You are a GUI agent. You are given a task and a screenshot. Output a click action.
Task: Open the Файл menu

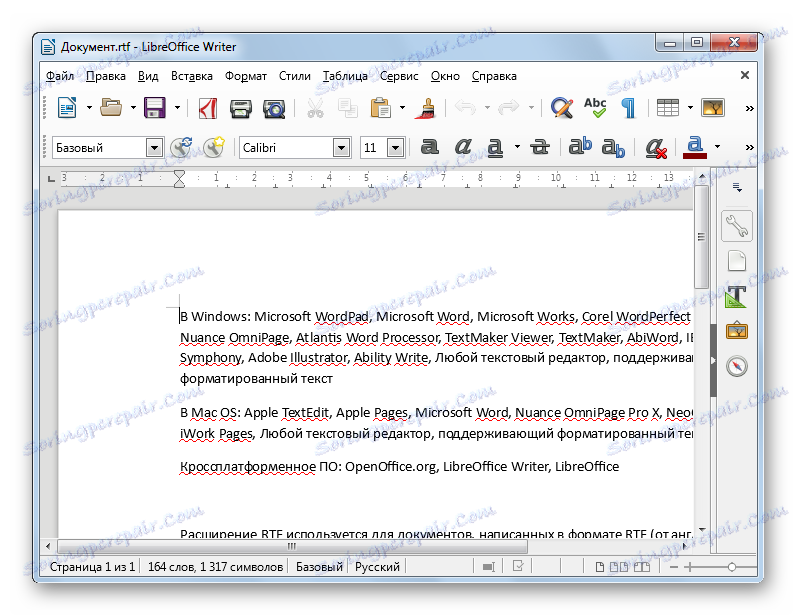coord(60,76)
